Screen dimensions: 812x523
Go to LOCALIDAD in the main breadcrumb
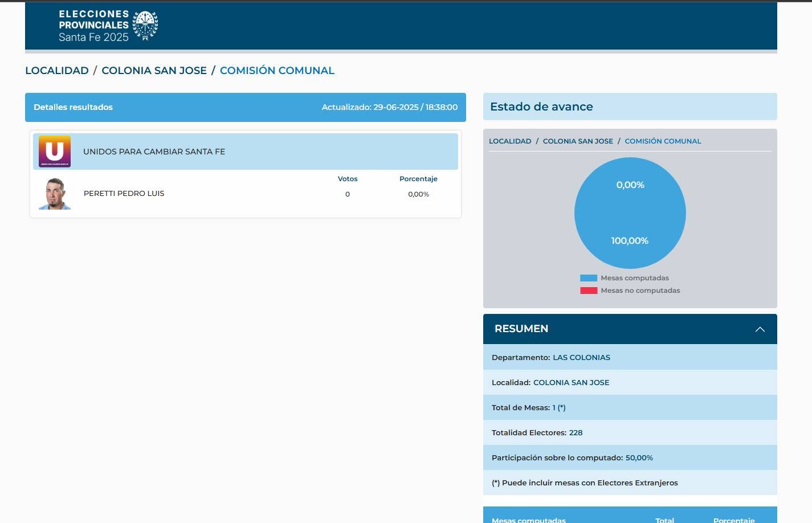tap(57, 71)
